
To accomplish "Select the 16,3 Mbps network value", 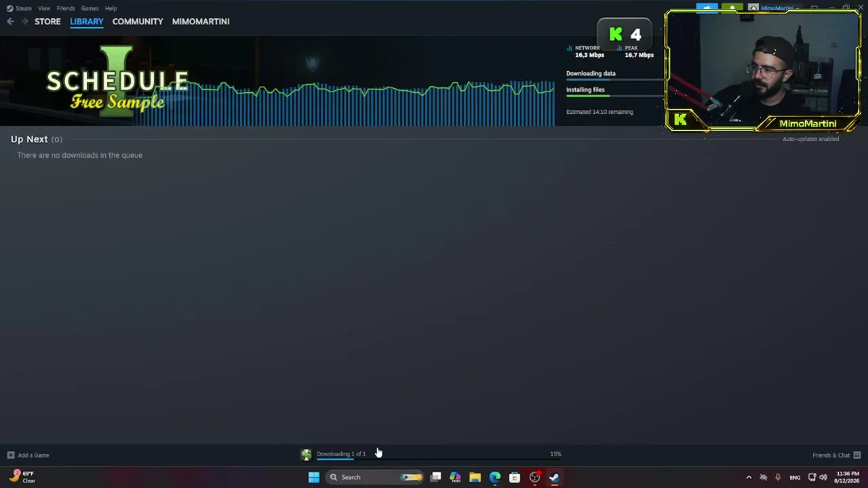I will click(589, 55).
